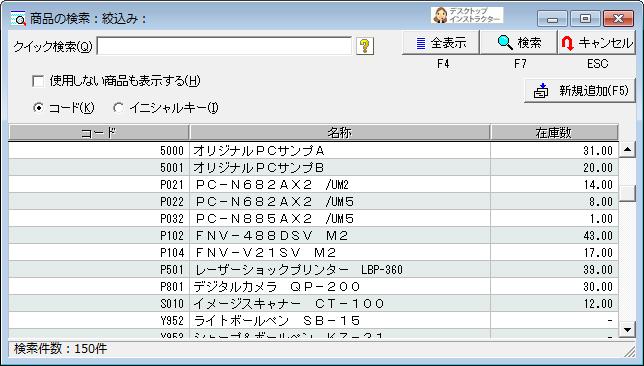Select row FNV-488DSV M2
Viewport: 644px width, 366px height.
[313, 235]
